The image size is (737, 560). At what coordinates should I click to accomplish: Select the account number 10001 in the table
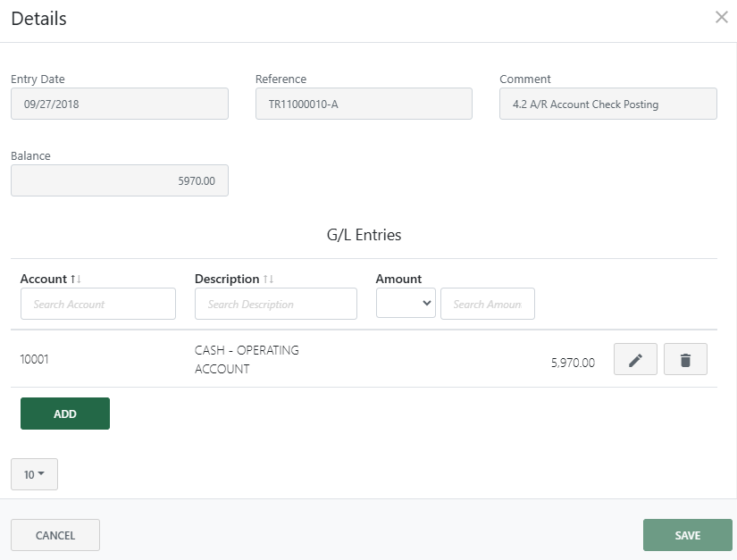coord(36,359)
